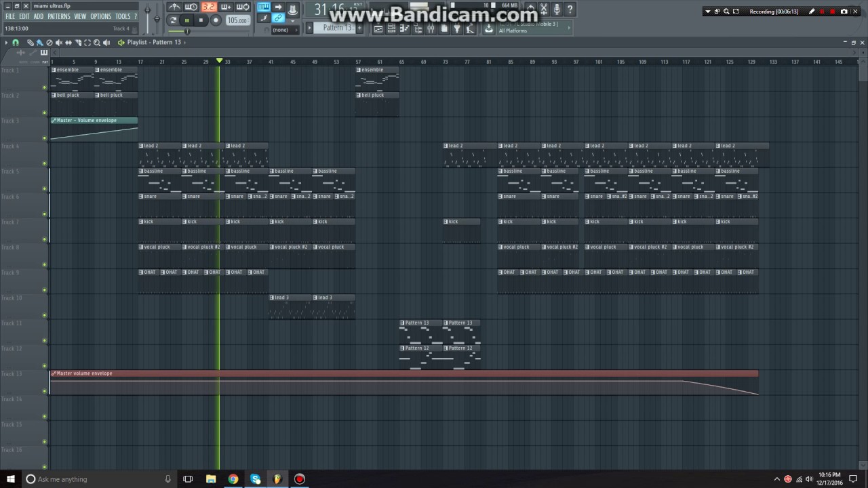Start one-click audio recording microphone icon

pos(557,9)
